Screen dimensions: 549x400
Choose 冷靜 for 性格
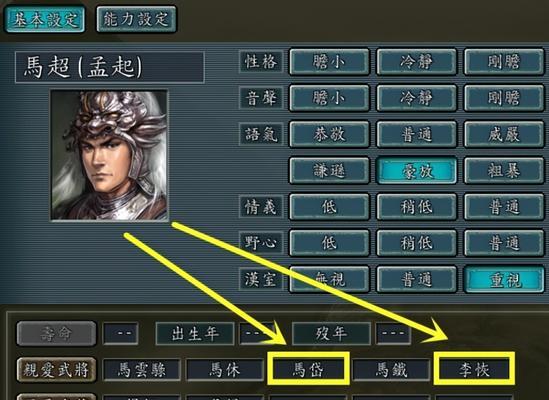click(416, 62)
